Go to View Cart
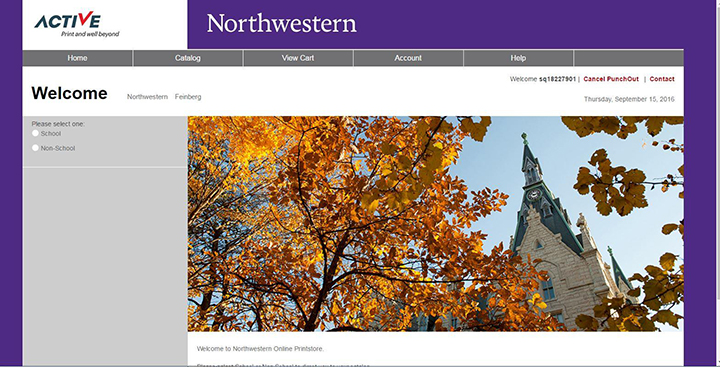Viewport: 720px width, 367px height. (x=298, y=58)
